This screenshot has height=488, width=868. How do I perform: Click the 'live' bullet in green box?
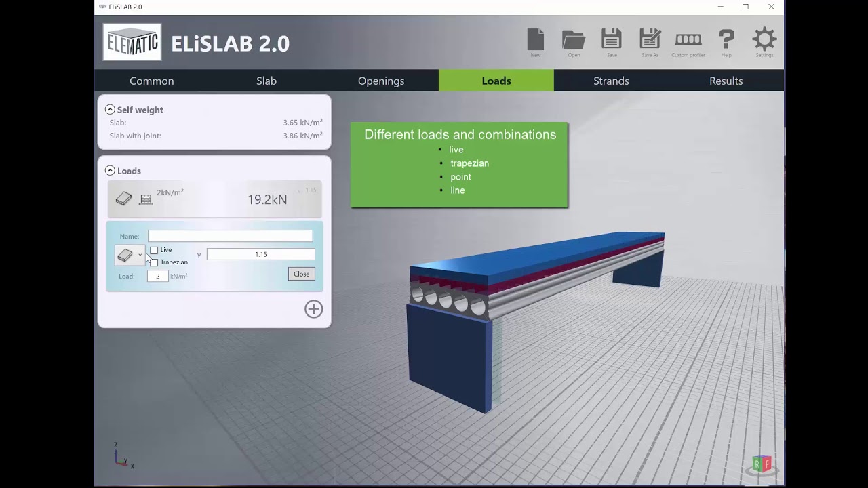tap(456, 150)
